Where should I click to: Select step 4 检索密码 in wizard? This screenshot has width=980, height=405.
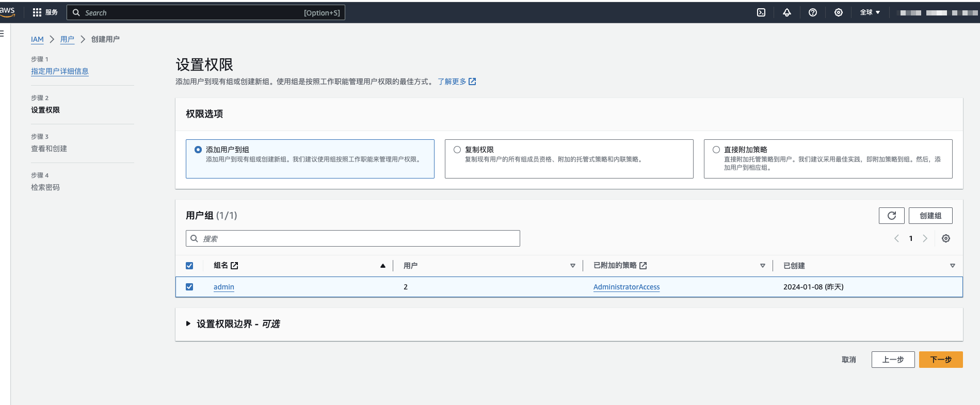tap(45, 187)
